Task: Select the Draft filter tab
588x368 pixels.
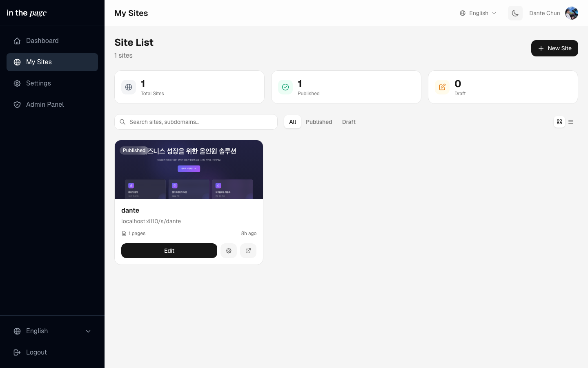Action: [349, 122]
